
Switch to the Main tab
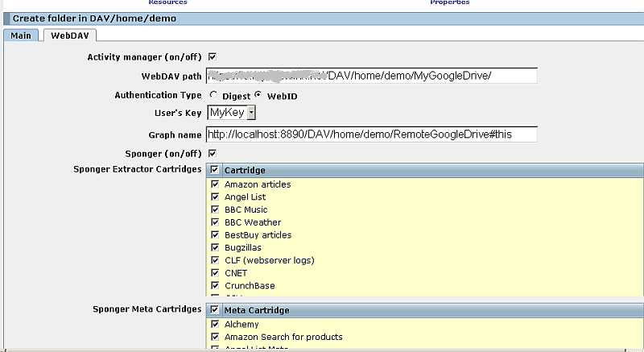[21, 35]
